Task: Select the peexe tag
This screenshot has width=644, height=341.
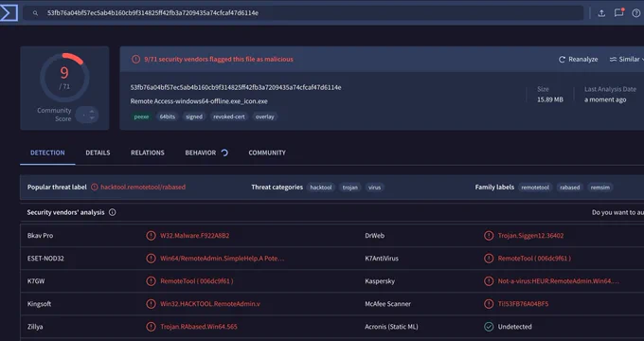Action: (x=141, y=117)
